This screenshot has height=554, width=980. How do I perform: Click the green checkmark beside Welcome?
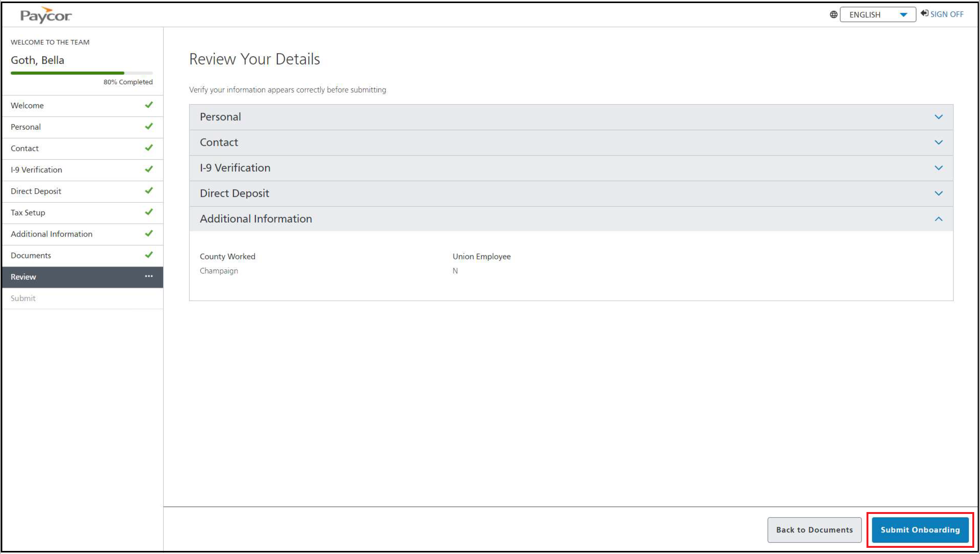click(149, 105)
